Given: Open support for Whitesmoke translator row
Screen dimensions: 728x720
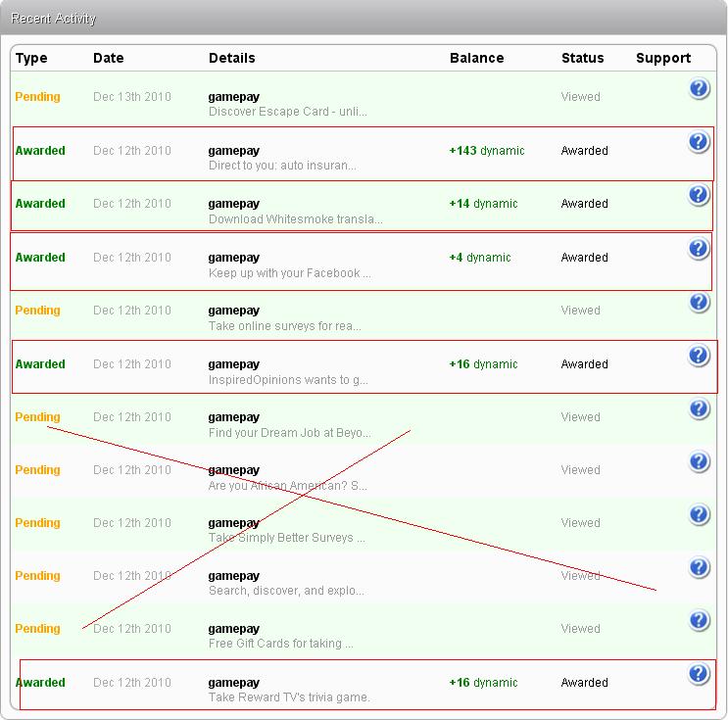Looking at the screenshot, I should pos(699,195).
